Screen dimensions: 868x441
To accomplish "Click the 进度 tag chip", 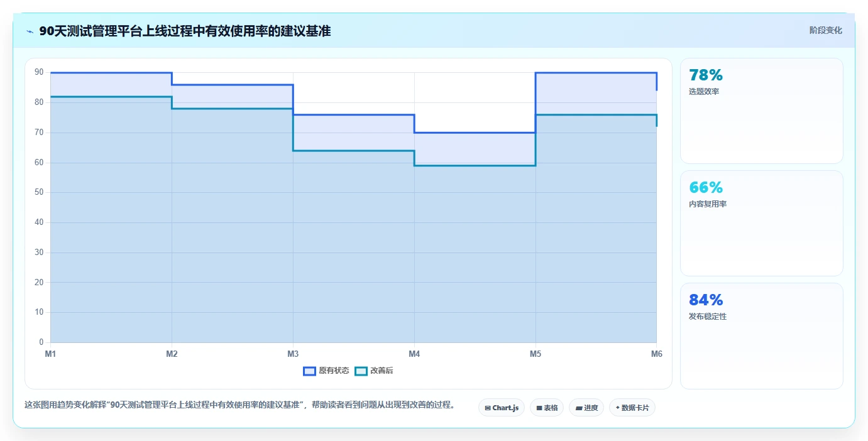I will point(586,408).
